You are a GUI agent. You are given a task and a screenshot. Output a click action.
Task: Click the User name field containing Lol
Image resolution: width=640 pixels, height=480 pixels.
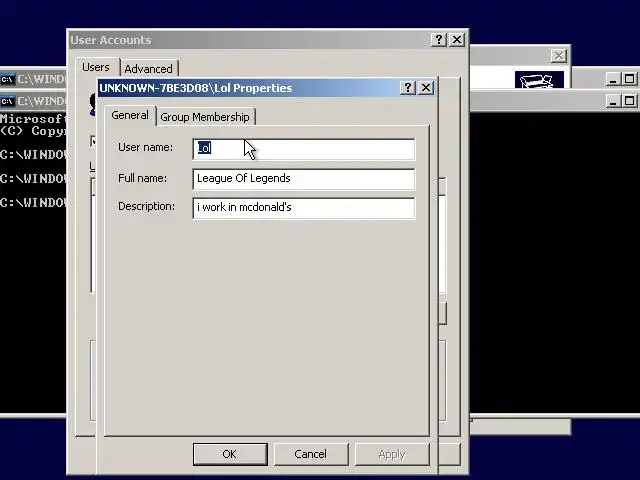click(304, 149)
